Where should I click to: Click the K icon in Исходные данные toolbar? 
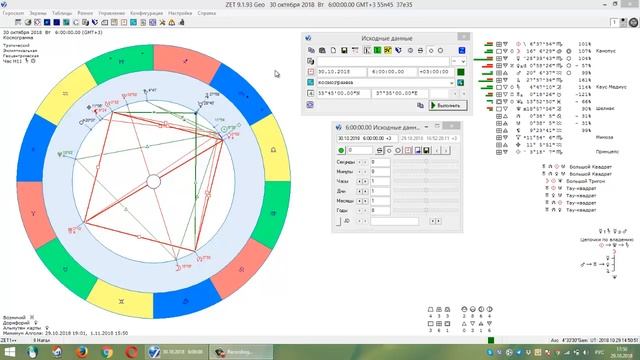point(367,50)
